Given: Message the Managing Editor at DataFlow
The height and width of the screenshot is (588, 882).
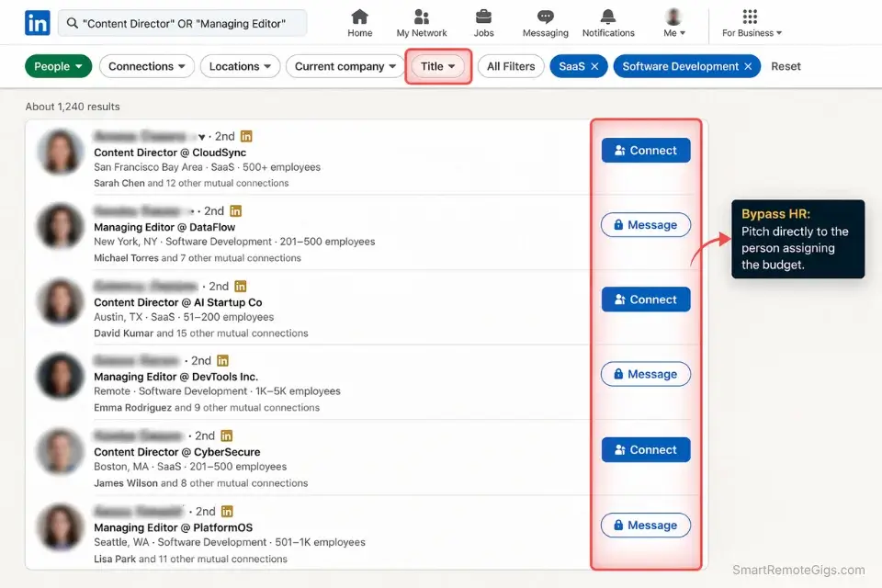Looking at the screenshot, I should [646, 224].
